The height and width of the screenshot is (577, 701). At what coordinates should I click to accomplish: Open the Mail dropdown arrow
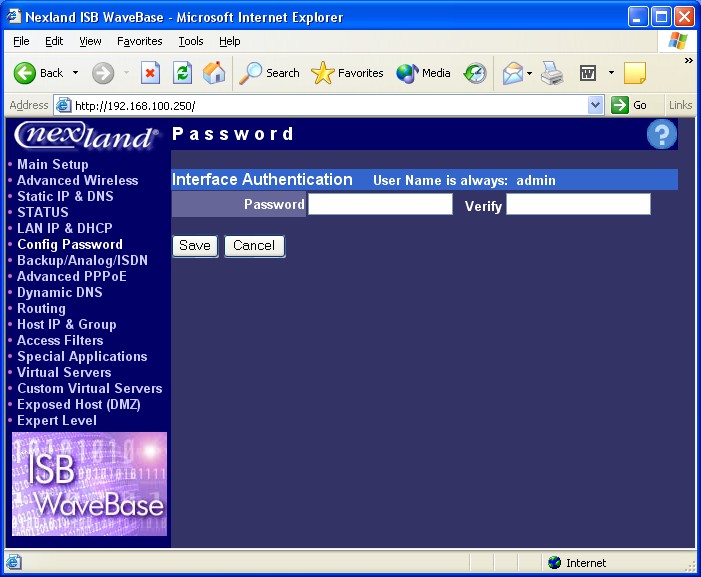(x=529, y=73)
